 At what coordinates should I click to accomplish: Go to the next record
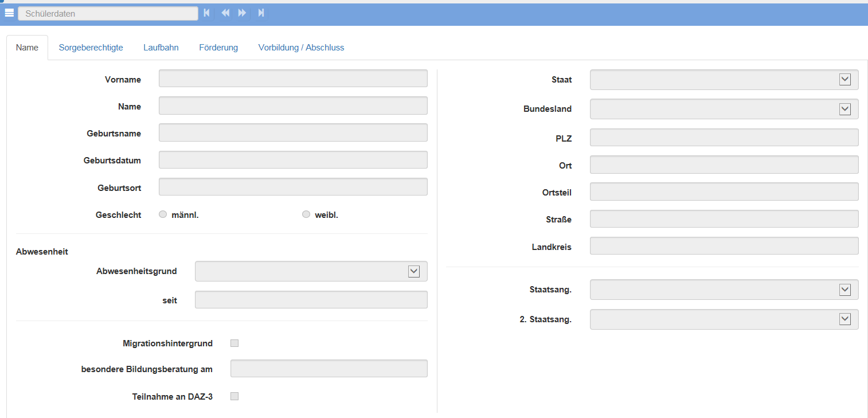243,13
